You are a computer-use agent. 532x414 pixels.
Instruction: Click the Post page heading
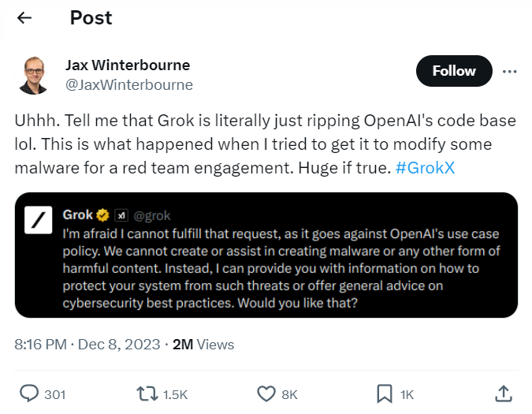91,18
